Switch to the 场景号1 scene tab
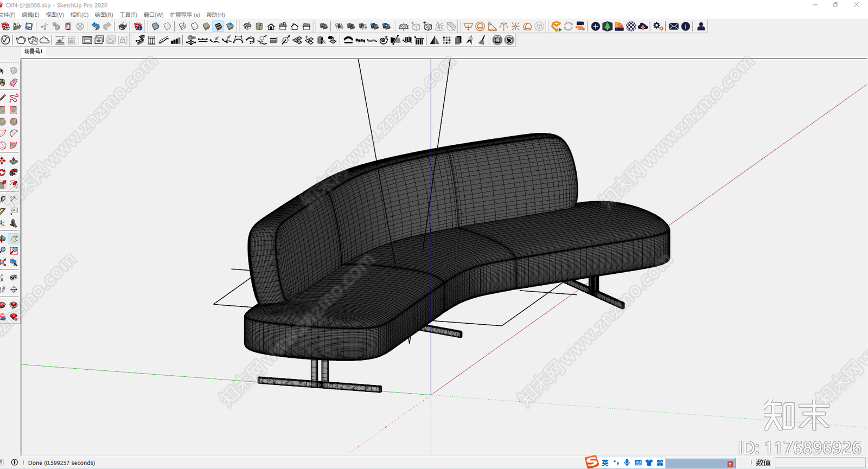This screenshot has height=469, width=868. coord(33,52)
